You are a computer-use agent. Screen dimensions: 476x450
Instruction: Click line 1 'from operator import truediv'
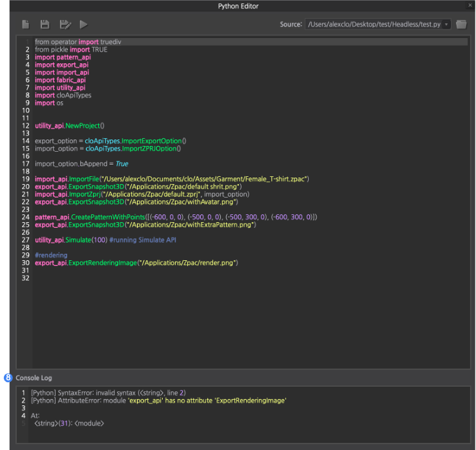coord(78,42)
